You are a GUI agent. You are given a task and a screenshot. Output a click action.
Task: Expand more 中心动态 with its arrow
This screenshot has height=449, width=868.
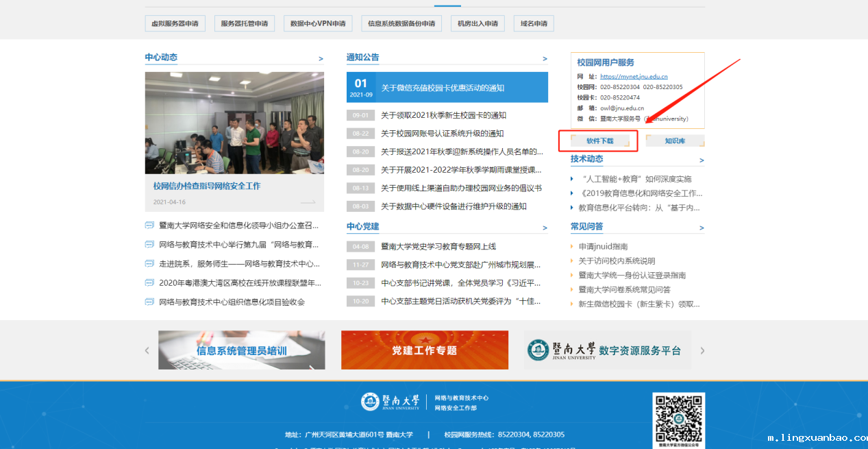click(x=321, y=59)
